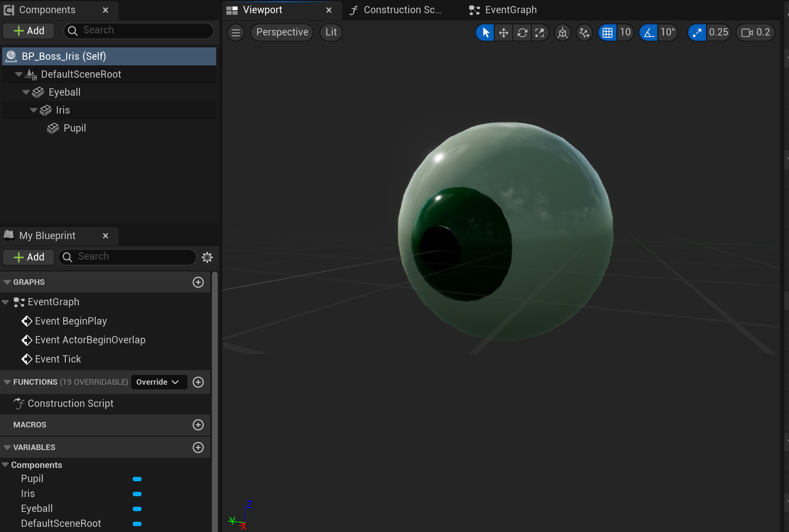Open the grid snap size value 10
The width and height of the screenshot is (789, 532).
coord(625,32)
